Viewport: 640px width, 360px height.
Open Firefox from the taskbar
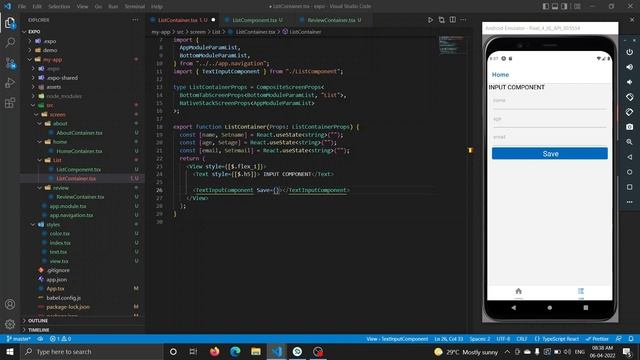tap(214, 351)
